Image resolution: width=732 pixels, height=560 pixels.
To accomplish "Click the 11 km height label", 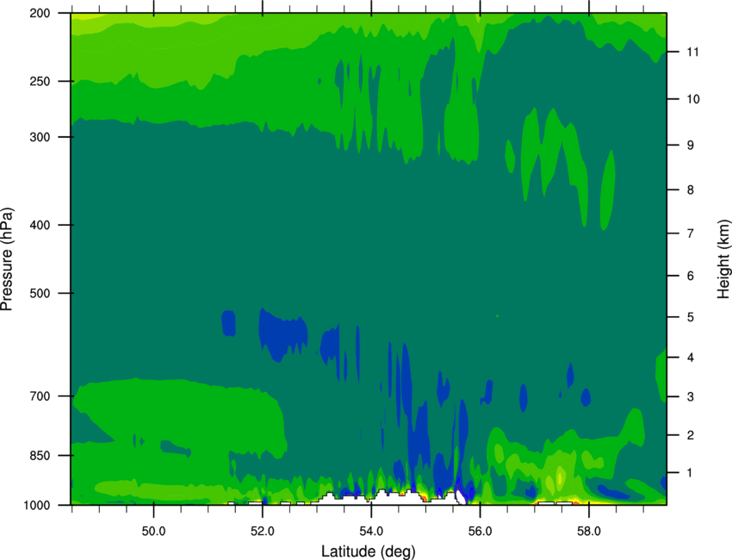I will point(693,52).
